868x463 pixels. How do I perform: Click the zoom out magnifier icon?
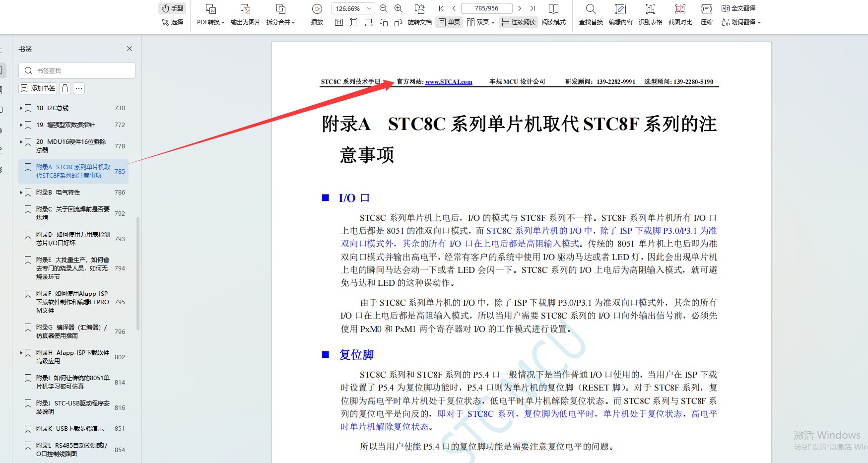pos(383,8)
